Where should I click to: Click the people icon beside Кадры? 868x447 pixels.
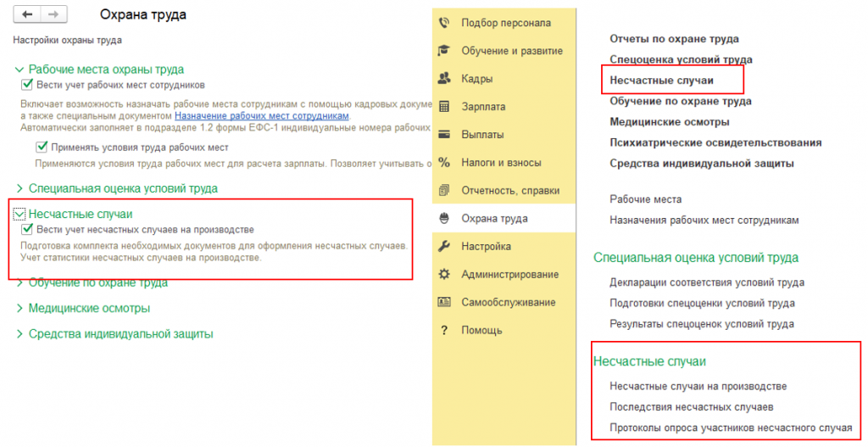[444, 79]
